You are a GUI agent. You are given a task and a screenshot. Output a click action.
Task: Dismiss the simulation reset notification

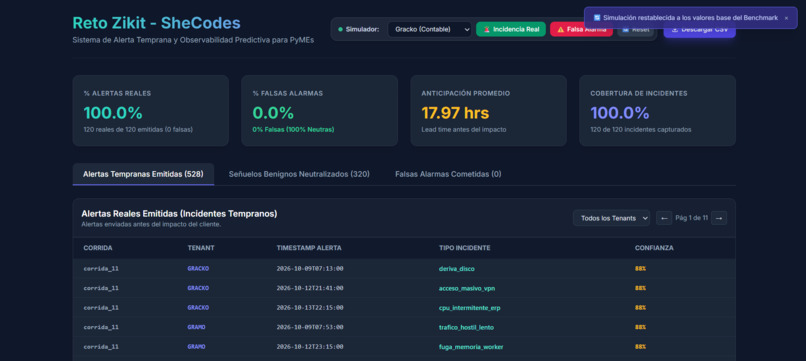[x=786, y=18]
